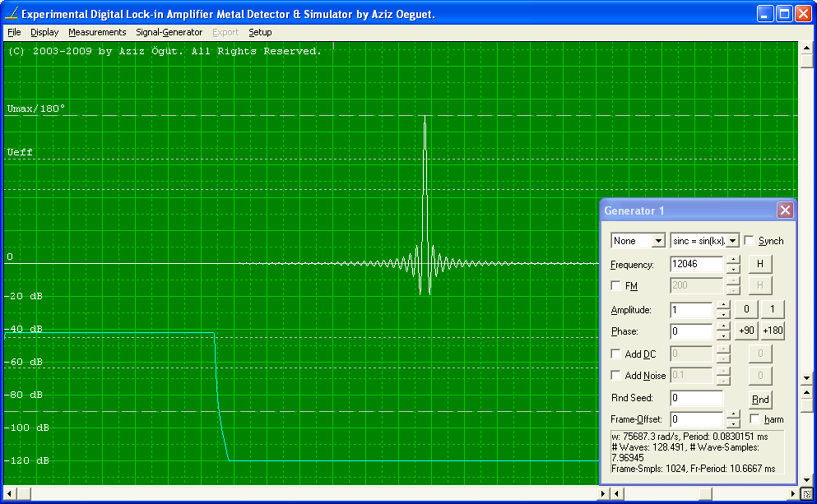Set amplitude to 0 with preset button
The image size is (817, 504).
click(746, 309)
